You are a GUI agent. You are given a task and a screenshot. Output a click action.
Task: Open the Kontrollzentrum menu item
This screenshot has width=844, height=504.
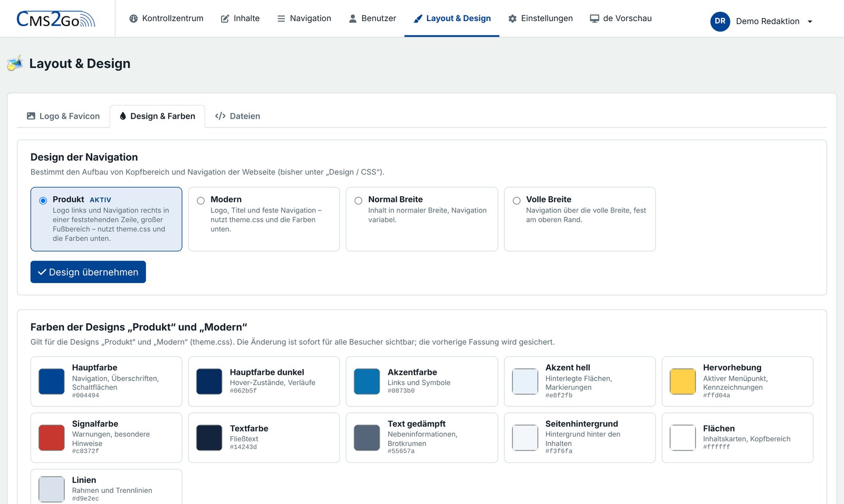pos(167,18)
